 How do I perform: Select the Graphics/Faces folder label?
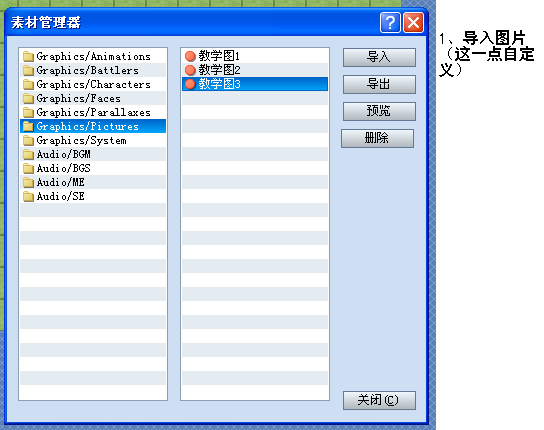click(x=78, y=99)
